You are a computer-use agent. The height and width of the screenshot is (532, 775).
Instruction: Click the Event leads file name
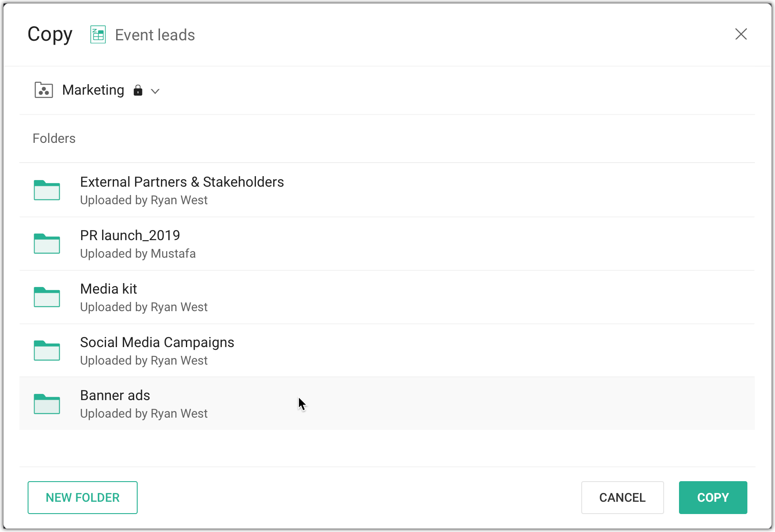(155, 35)
